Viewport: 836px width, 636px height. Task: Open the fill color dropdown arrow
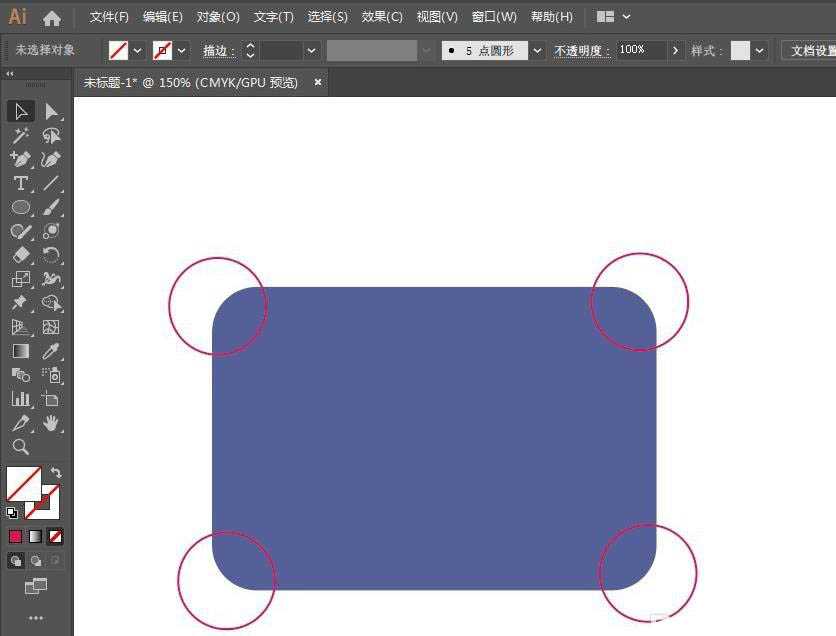point(138,50)
